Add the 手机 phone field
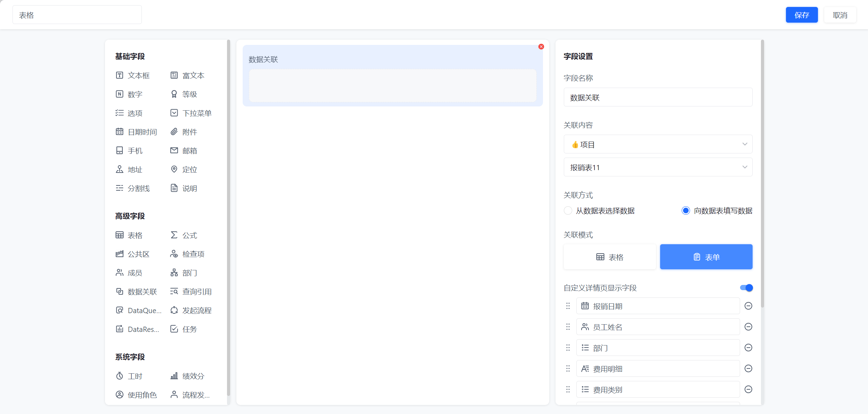868x414 pixels. pyautogui.click(x=129, y=151)
